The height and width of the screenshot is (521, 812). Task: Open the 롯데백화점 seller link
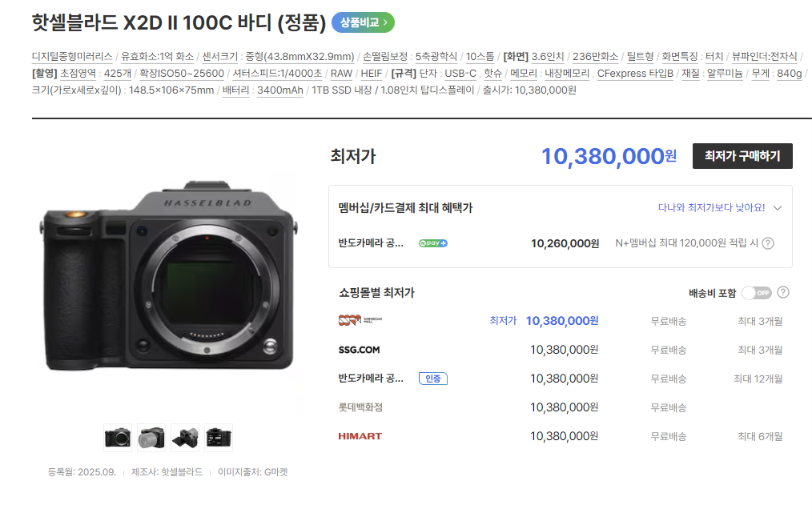click(x=360, y=407)
